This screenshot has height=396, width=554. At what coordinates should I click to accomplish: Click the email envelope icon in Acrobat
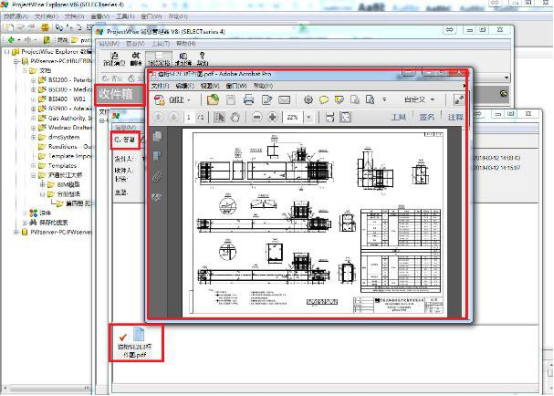[284, 100]
